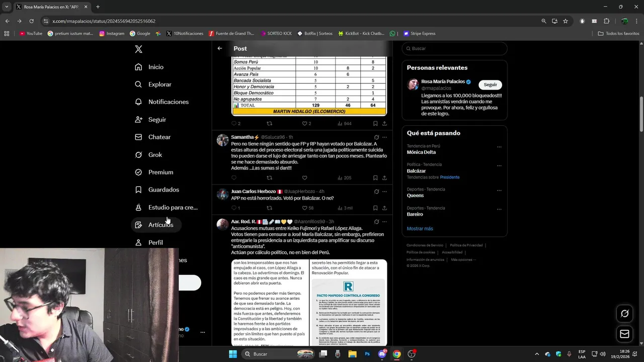
Task: Open Chatear from the sidebar
Action: (152, 137)
